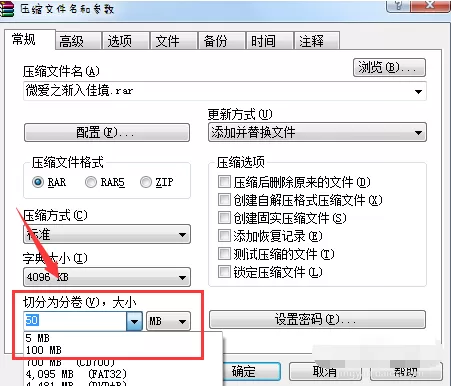Choose 5 MB from volume size list
This screenshot has height=386, width=451.
pyautogui.click(x=123, y=338)
